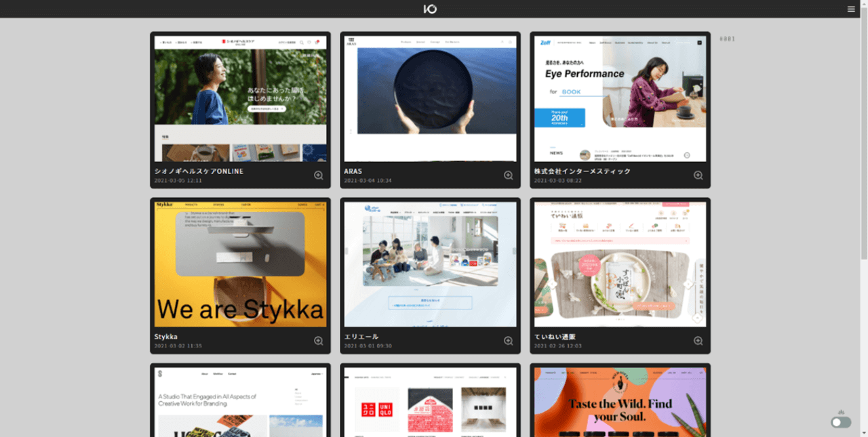Click magnifier icon on ていねい通販 card
868x437 pixels.
(x=698, y=341)
